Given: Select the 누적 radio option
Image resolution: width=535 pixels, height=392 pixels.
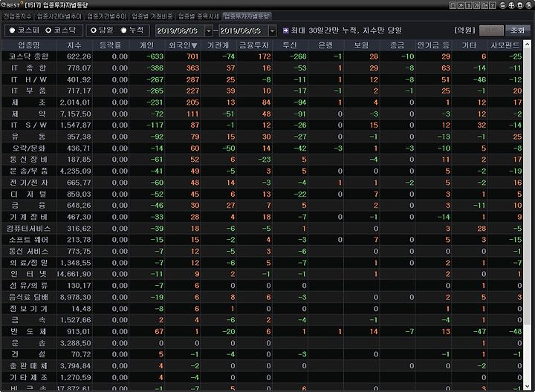Looking at the screenshot, I should point(123,30).
